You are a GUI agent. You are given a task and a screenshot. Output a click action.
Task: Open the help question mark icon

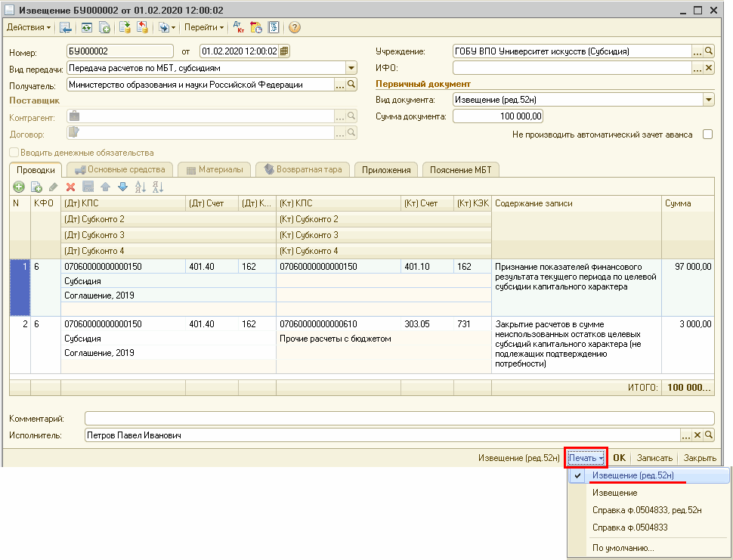point(295,28)
